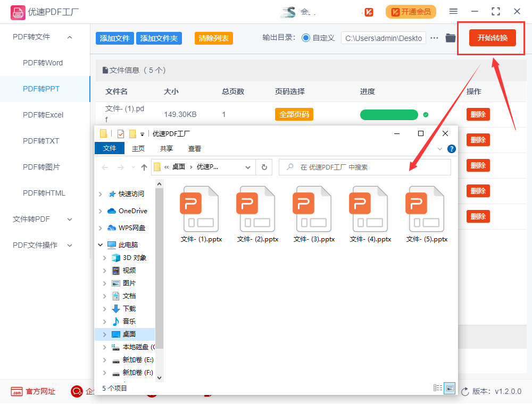This screenshot has height=404, width=532.
Task: Open the PDF转图片 tool
Action: point(41,167)
